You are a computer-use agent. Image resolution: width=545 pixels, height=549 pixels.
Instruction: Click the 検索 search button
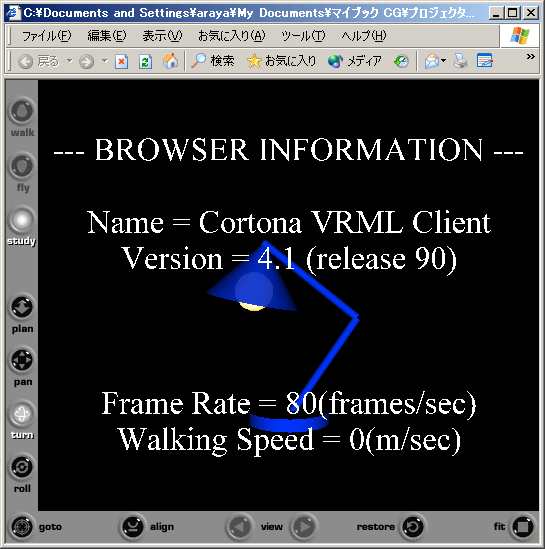(x=213, y=61)
